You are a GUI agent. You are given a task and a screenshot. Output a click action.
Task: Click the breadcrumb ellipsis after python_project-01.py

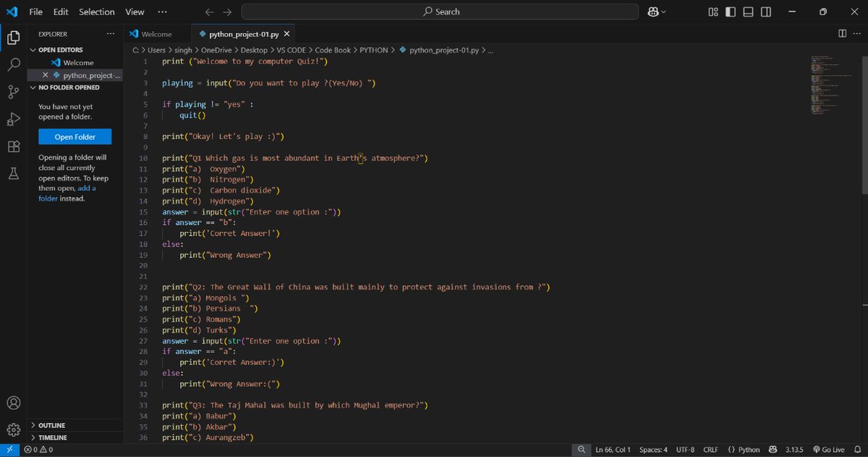pos(491,51)
